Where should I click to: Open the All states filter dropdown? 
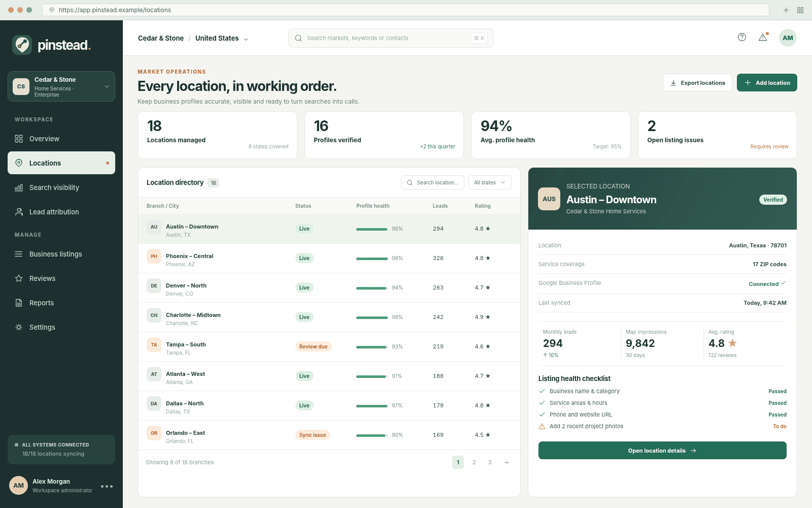490,182
